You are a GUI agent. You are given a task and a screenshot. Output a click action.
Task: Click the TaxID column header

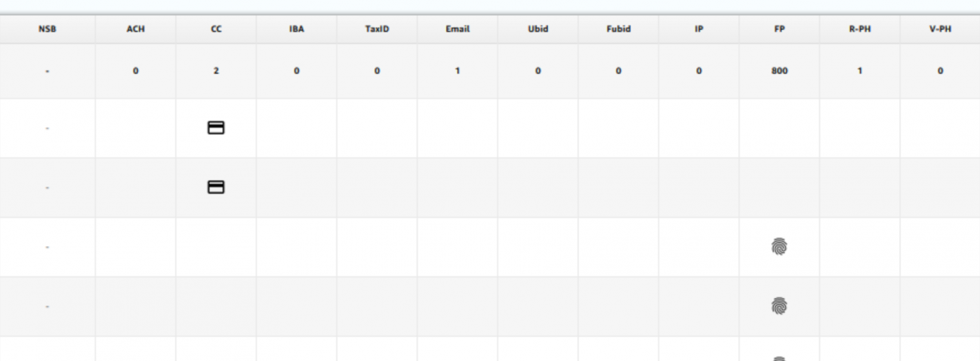[377, 30]
